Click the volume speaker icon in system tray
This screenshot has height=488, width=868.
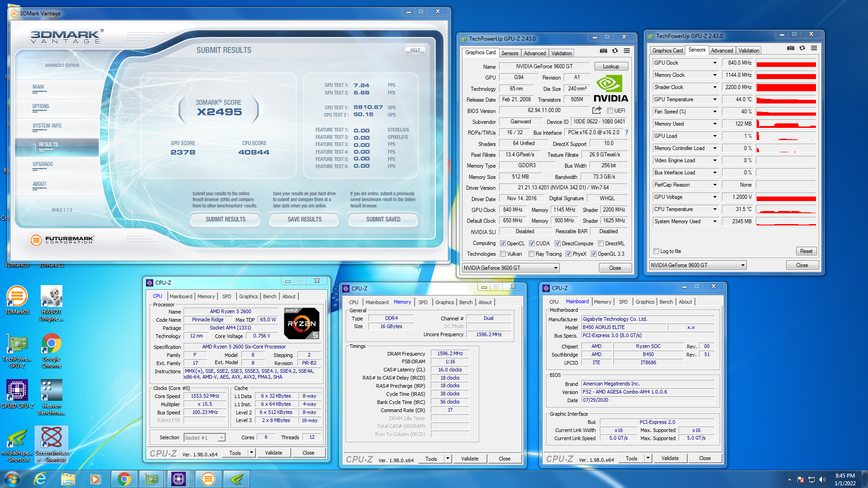click(x=822, y=479)
